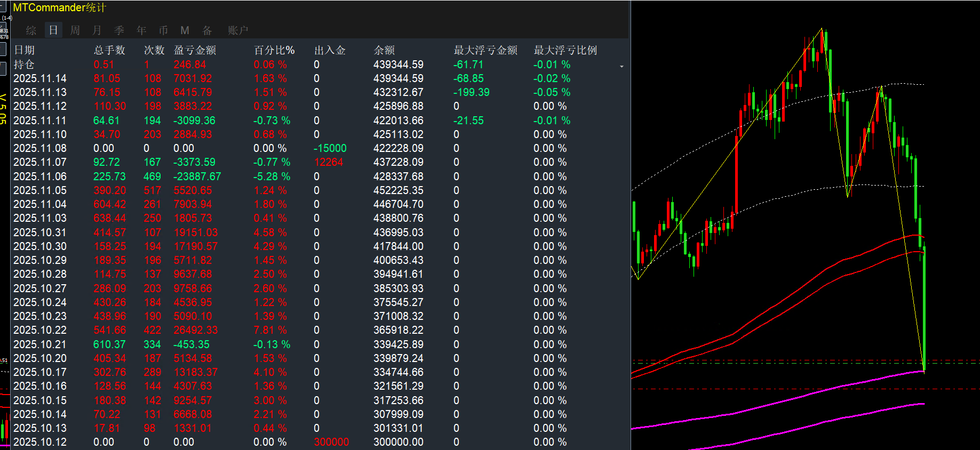The height and width of the screenshot is (450, 980).
Task: Select the 2025.10.17 date cell
Action: [x=40, y=372]
